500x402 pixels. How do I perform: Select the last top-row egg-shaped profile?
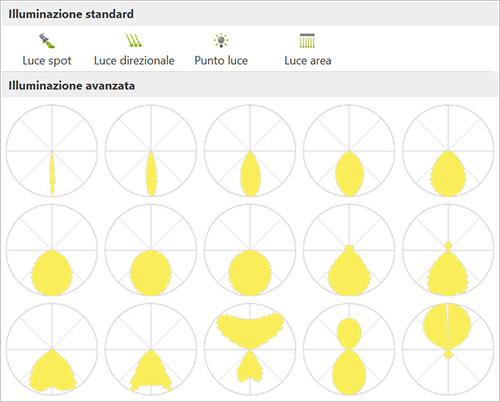tap(448, 151)
